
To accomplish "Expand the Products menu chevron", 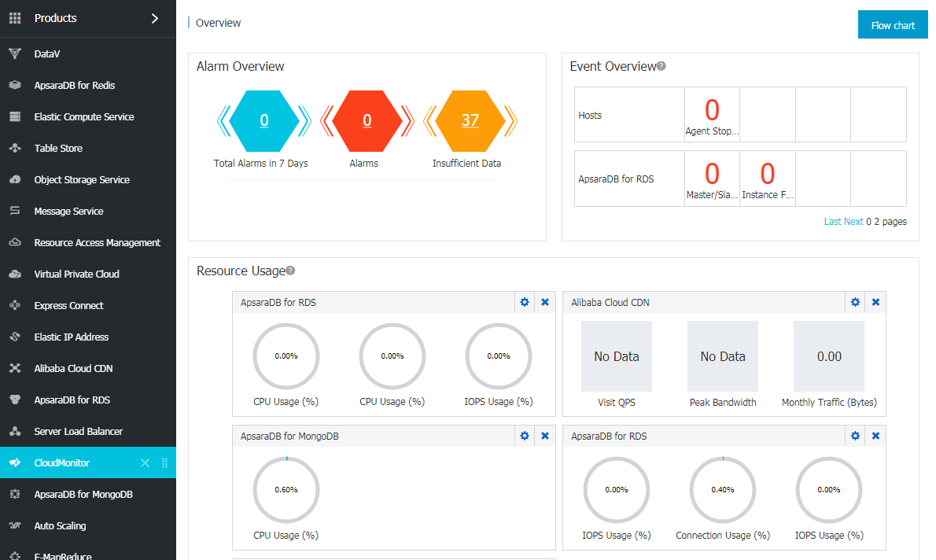I will pyautogui.click(x=155, y=18).
